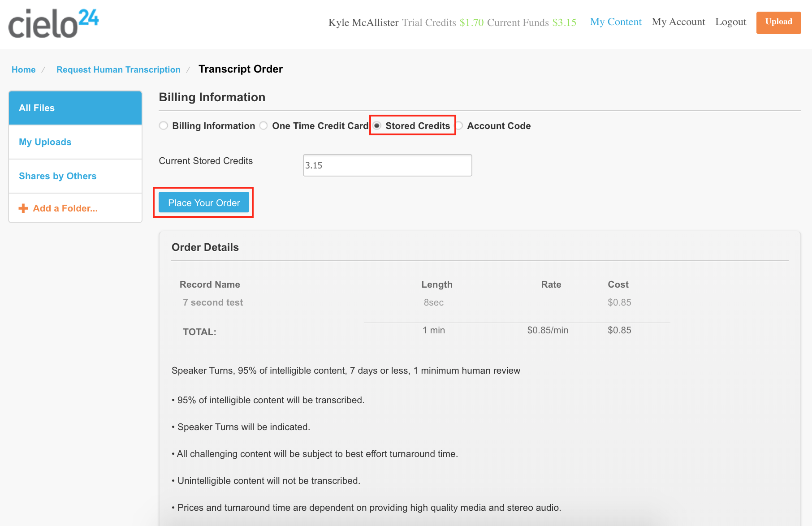812x526 pixels.
Task: Open the All Files sidebar tab
Action: coord(75,108)
